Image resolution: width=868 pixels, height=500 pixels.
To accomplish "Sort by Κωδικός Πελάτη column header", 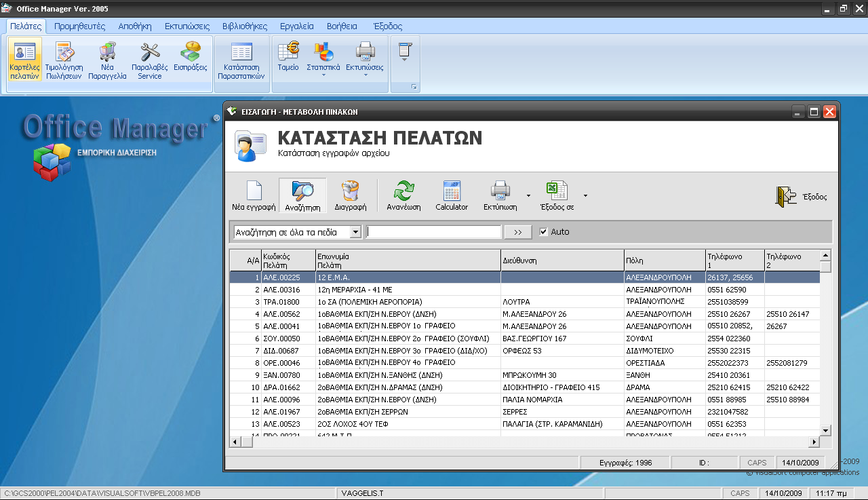I will point(288,261).
